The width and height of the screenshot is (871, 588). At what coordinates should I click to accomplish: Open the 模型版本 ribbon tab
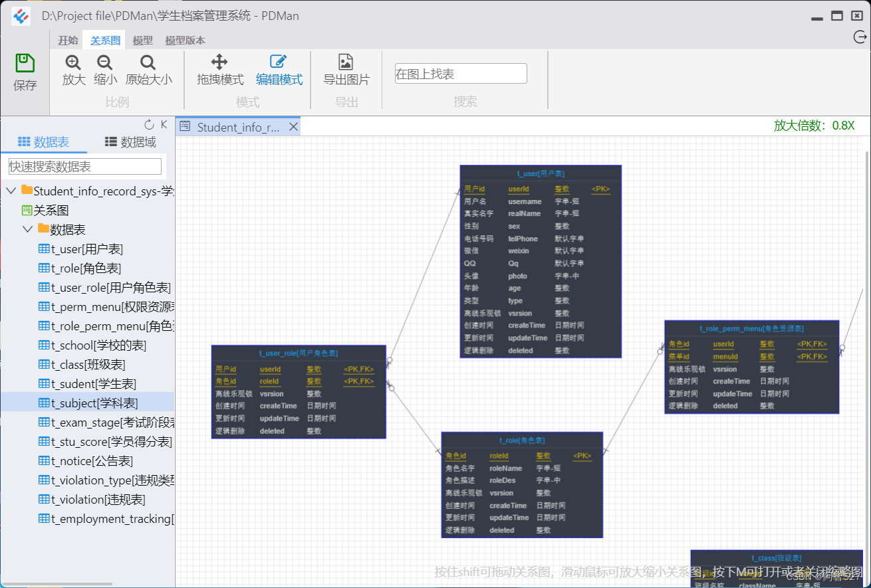(x=186, y=41)
